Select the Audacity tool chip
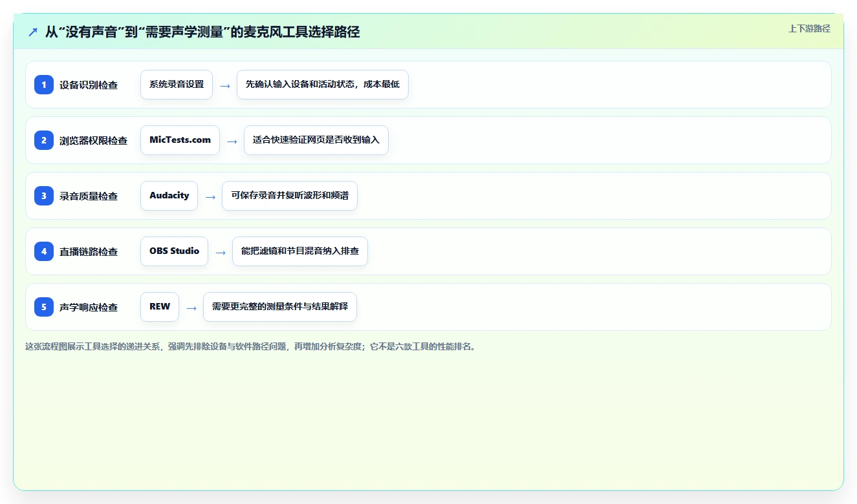Image resolution: width=857 pixels, height=504 pixels. (169, 196)
